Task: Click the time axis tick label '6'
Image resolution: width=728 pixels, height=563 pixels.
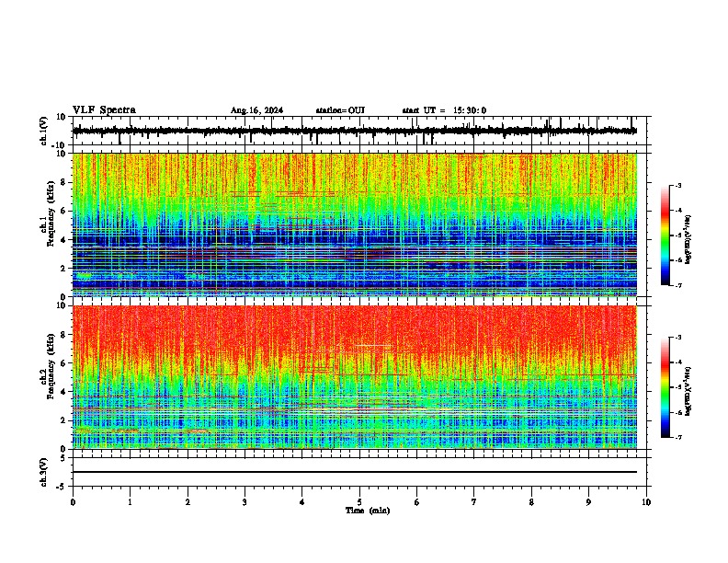Action: click(x=417, y=502)
